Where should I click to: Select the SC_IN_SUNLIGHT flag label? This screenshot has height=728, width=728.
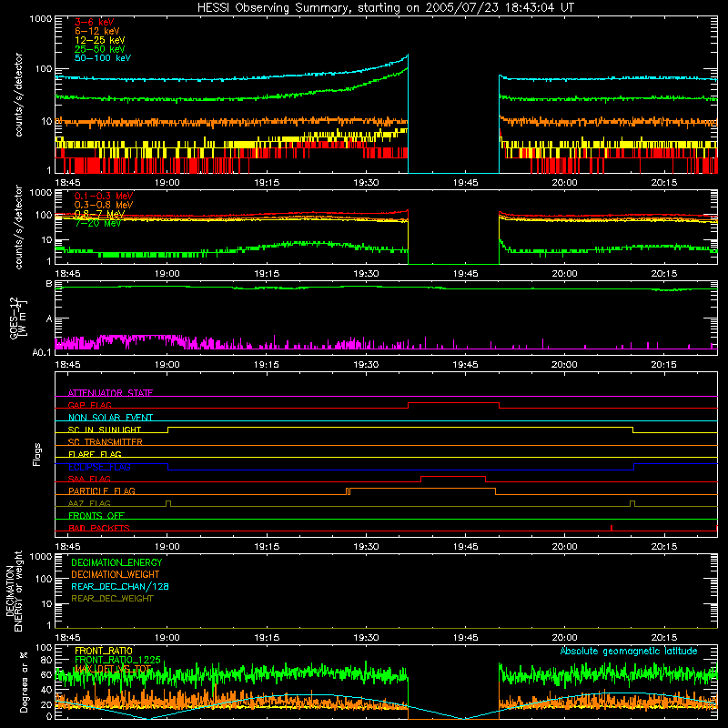105,430
